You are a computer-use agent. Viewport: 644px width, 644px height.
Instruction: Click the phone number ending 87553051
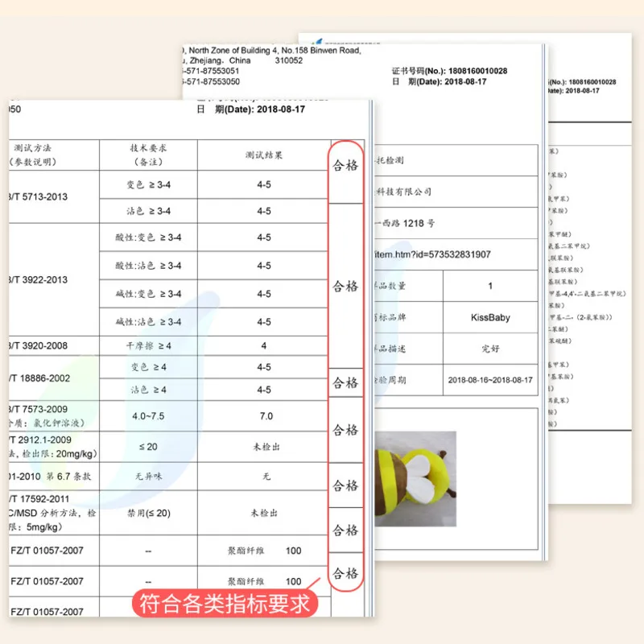(x=211, y=71)
